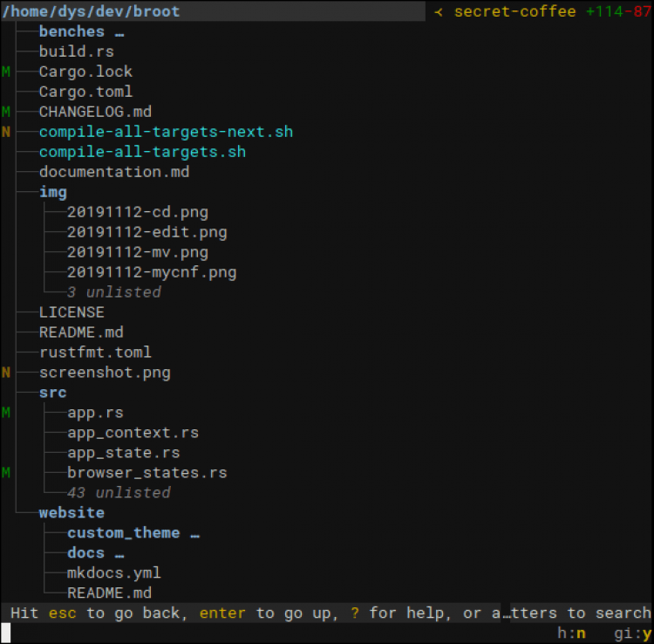Select app_context.rs under src

[133, 433]
